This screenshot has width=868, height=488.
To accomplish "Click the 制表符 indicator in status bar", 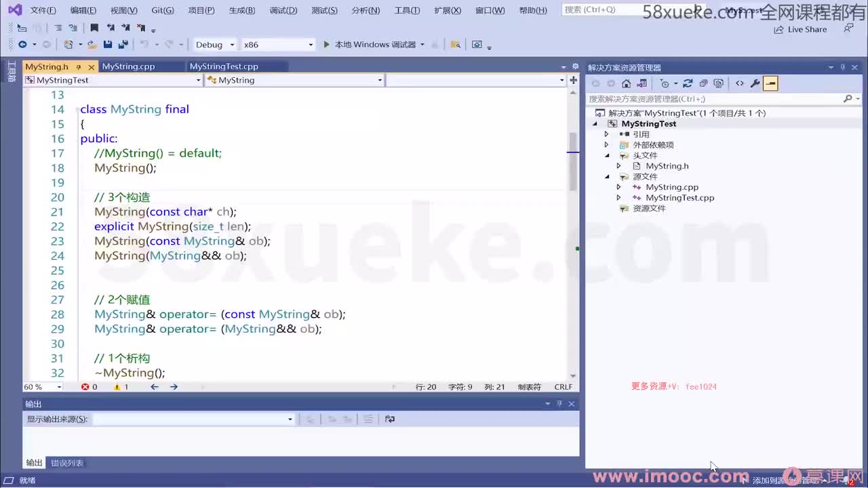I will click(529, 387).
